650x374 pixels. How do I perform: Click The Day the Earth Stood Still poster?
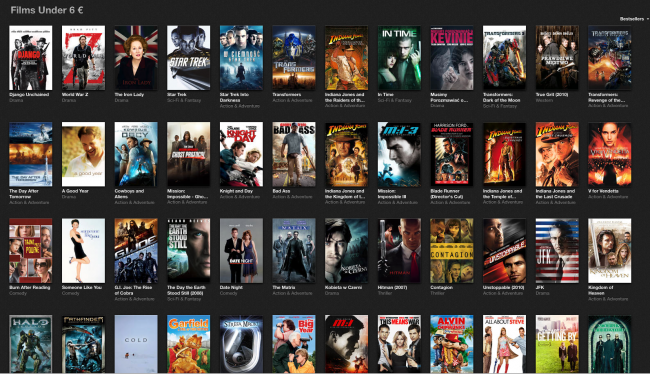pyautogui.click(x=189, y=251)
